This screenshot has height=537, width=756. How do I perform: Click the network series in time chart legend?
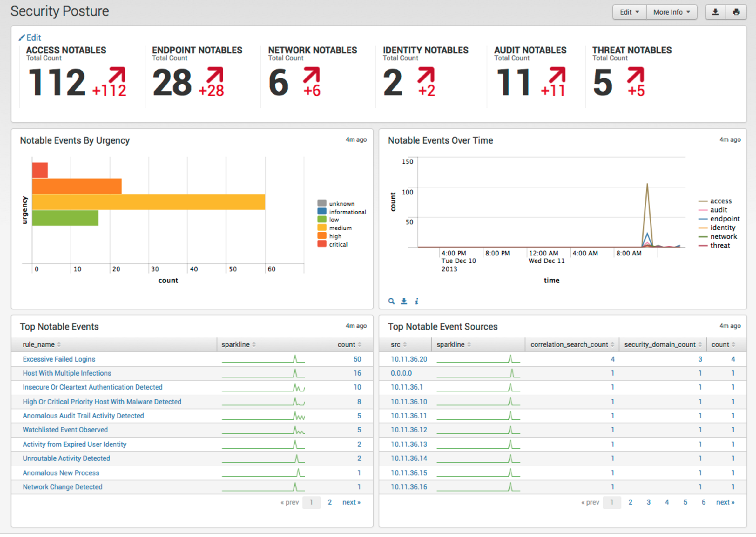pyautogui.click(x=718, y=237)
